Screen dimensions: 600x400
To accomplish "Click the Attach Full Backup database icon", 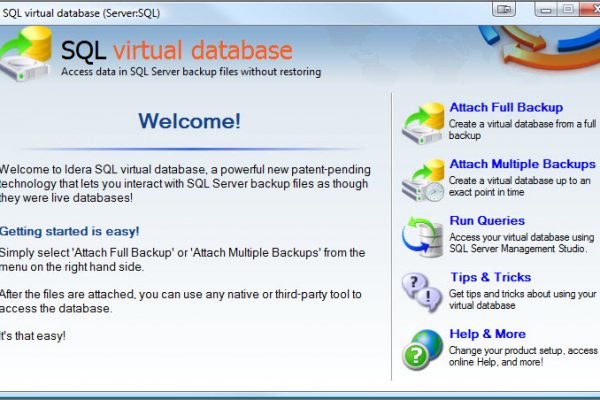I will coord(423,123).
